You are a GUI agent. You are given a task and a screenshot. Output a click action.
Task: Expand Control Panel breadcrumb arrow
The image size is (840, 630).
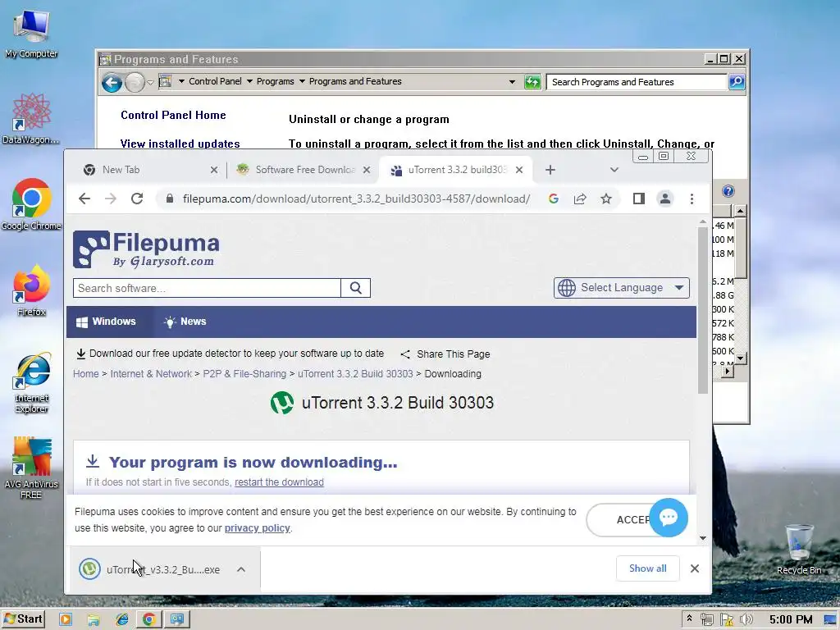coord(249,81)
